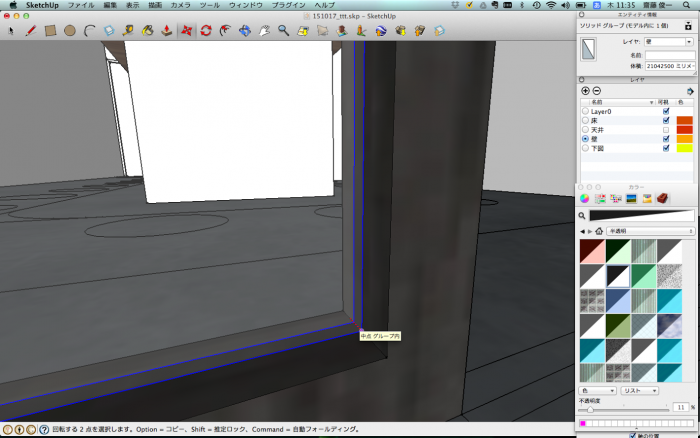Expand the リスト dropdown in color panel
The width and height of the screenshot is (700, 438).
638,390
